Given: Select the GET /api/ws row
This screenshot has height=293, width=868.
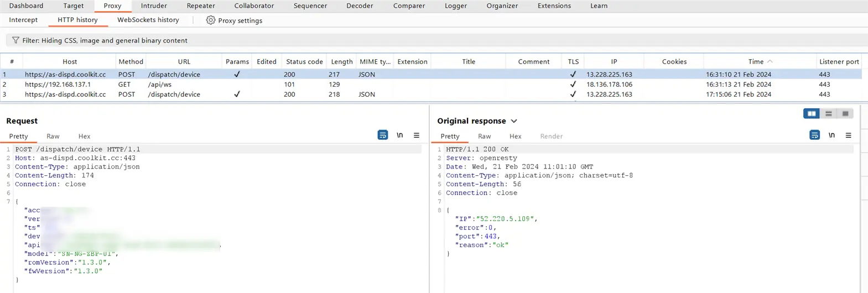Looking at the screenshot, I should [x=431, y=84].
